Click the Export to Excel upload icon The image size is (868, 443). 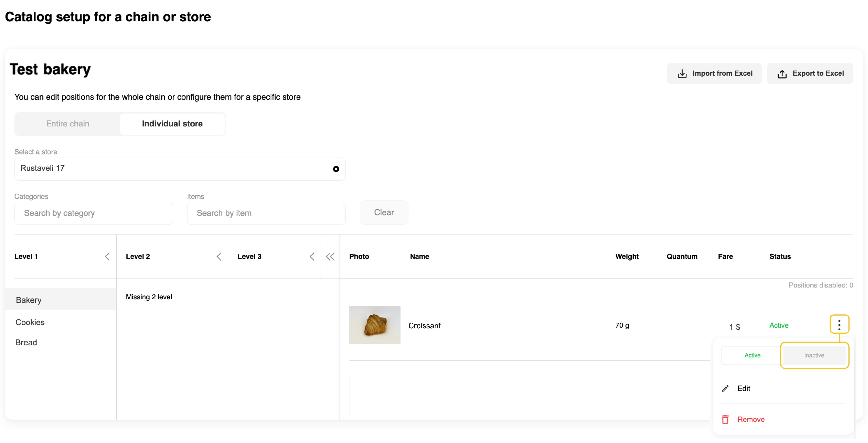(782, 74)
